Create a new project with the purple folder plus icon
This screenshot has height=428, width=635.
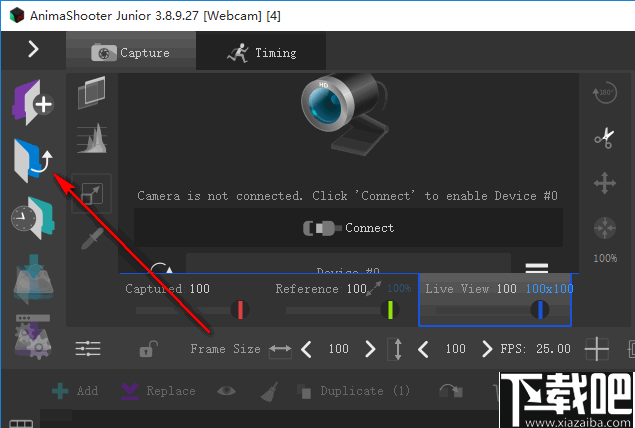[33, 102]
